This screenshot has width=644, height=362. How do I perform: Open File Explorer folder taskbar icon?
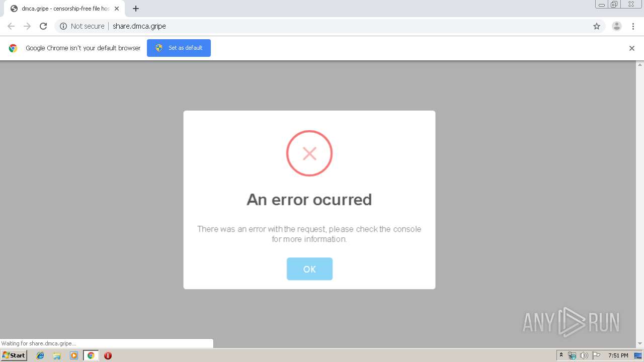tap(57, 355)
